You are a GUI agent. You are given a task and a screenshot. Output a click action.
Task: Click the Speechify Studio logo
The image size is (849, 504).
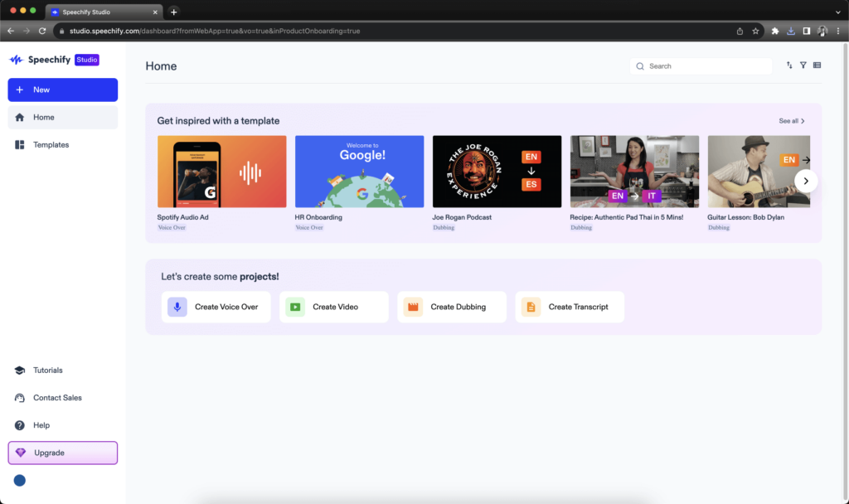click(54, 60)
